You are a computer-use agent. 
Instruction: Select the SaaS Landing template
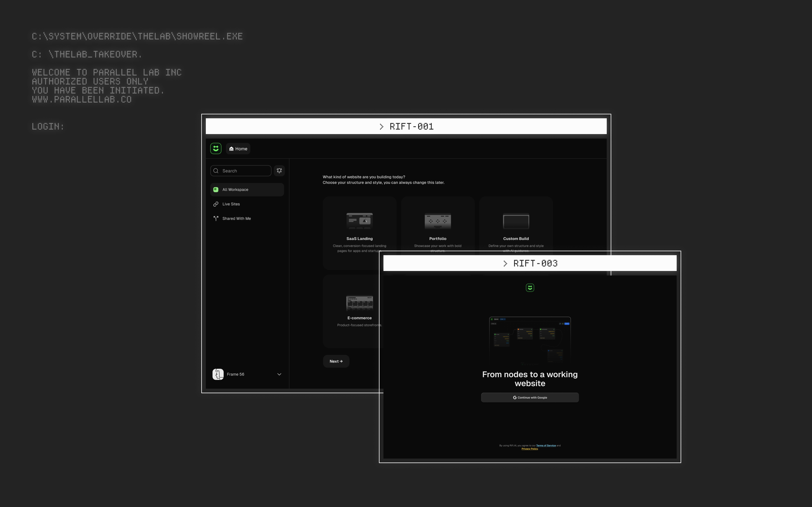pyautogui.click(x=359, y=231)
